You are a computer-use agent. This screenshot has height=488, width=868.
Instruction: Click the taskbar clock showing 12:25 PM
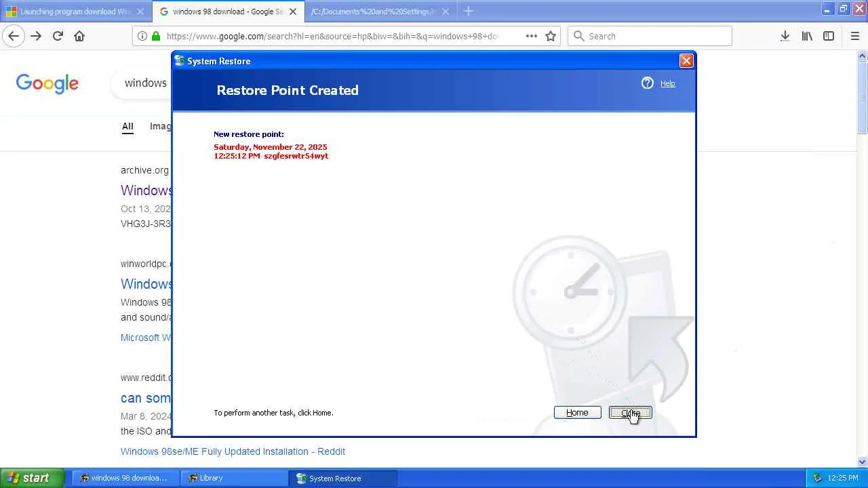pos(843,479)
